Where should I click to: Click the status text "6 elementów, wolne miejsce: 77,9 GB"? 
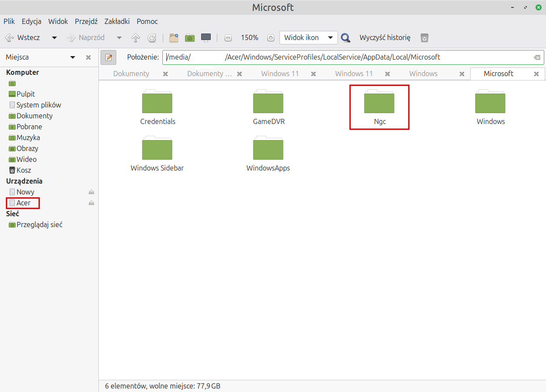tap(163, 386)
